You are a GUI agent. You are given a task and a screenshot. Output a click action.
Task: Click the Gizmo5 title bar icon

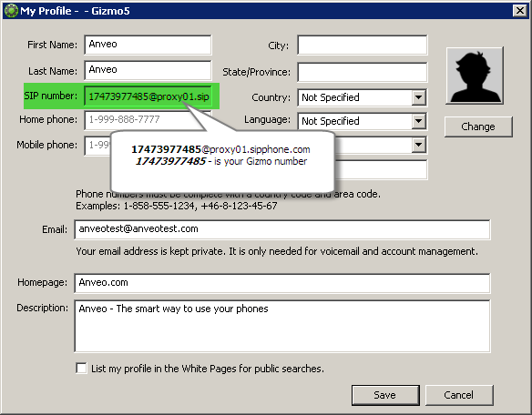[11, 11]
